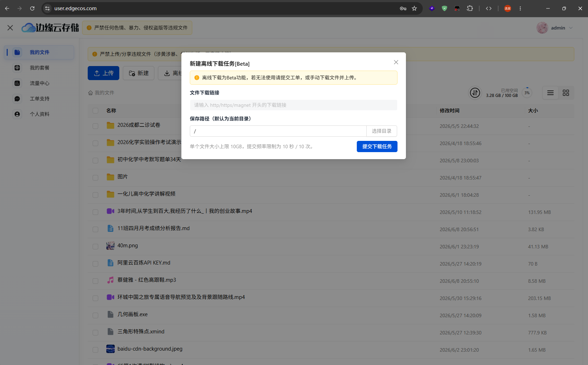Click video icon of 环城中国之旅 mp4
588x365 pixels.
(111, 297)
